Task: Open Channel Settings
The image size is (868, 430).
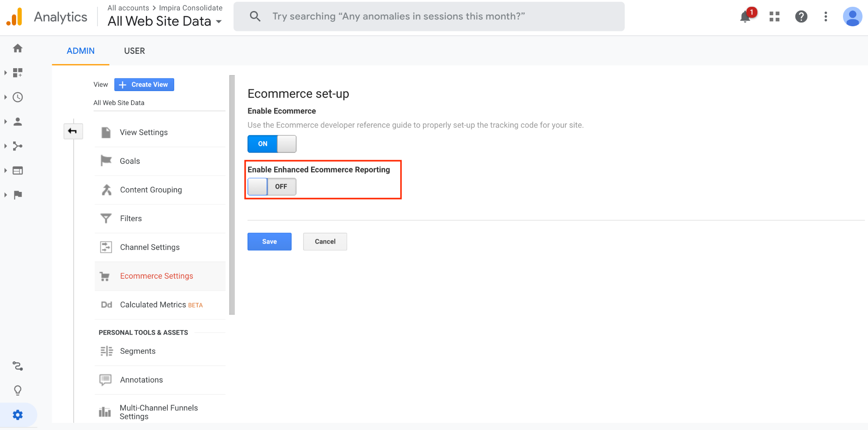Action: pyautogui.click(x=160, y=247)
